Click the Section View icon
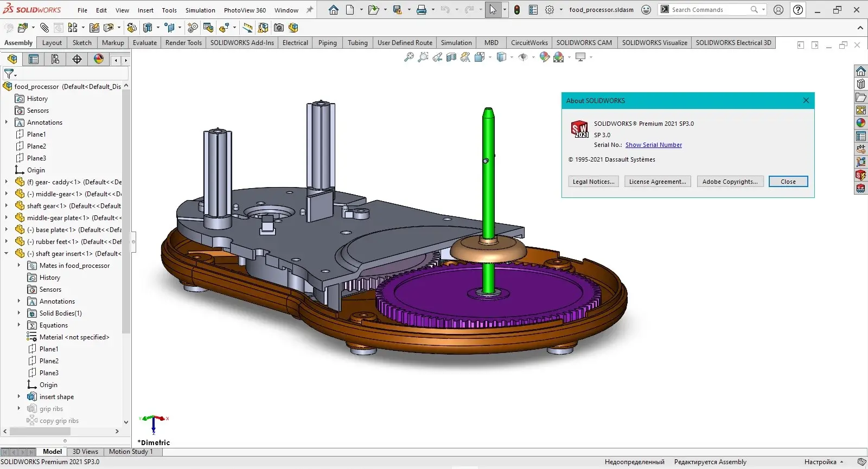 451,57
